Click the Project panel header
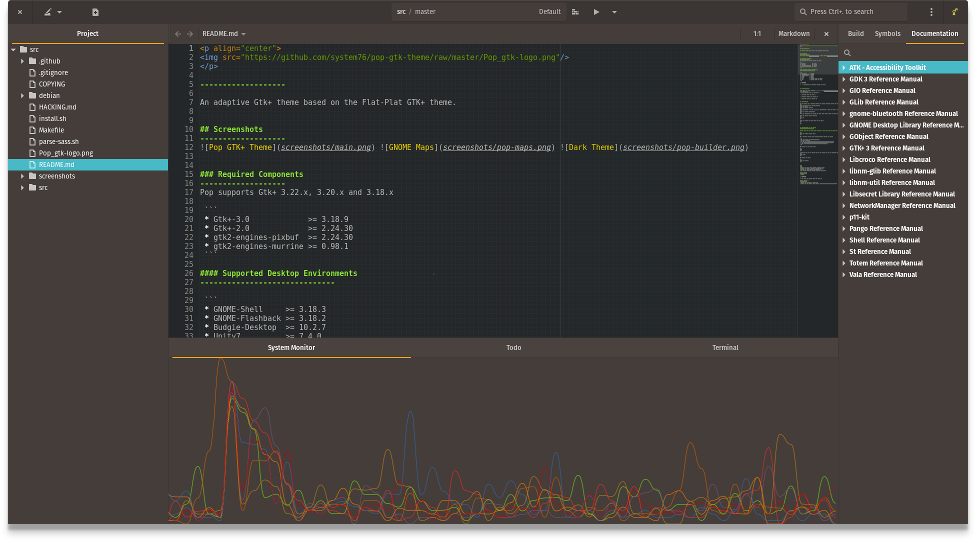The height and width of the screenshot is (542, 976). click(88, 34)
